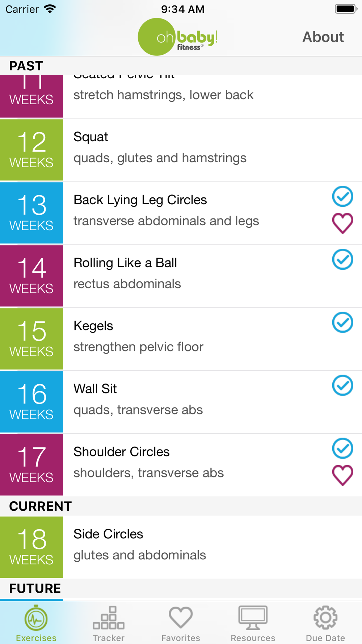The width and height of the screenshot is (362, 644).
Task: Toggle completed checkmark for Back Lying Leg Circles
Action: pos(342,196)
